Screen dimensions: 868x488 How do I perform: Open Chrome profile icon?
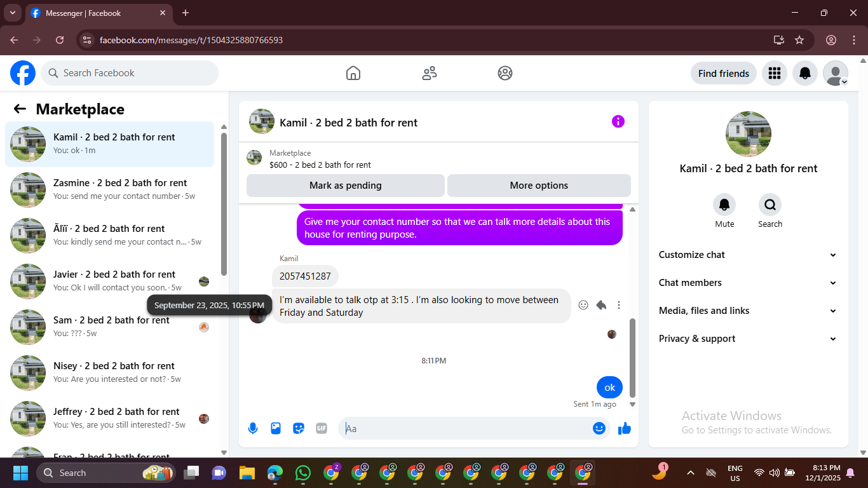[831, 40]
